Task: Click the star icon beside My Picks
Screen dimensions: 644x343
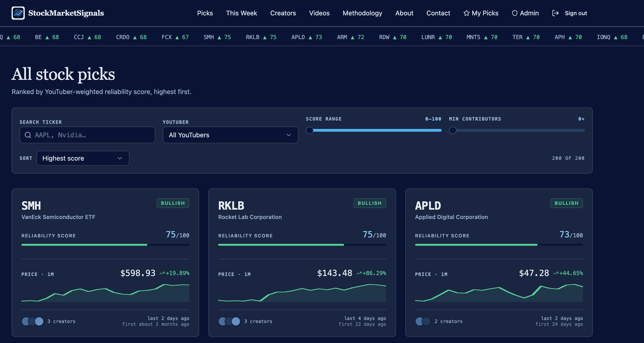Action: [x=466, y=13]
